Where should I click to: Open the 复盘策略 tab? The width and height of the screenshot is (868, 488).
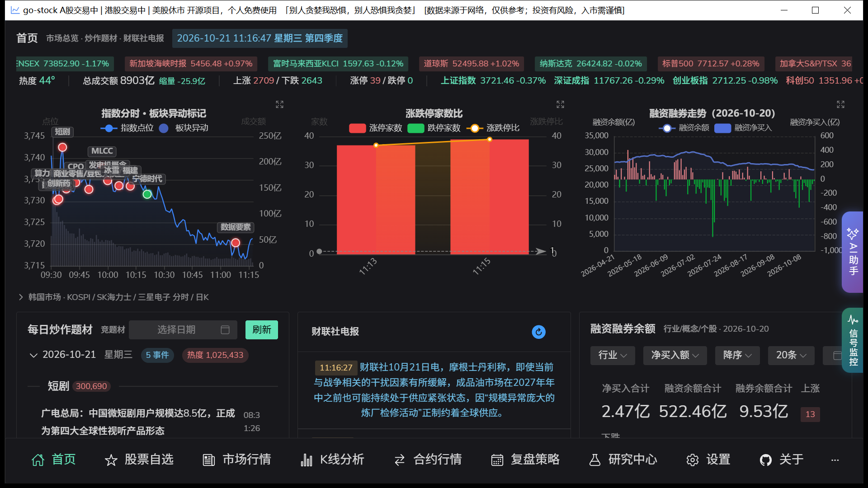[525, 460]
